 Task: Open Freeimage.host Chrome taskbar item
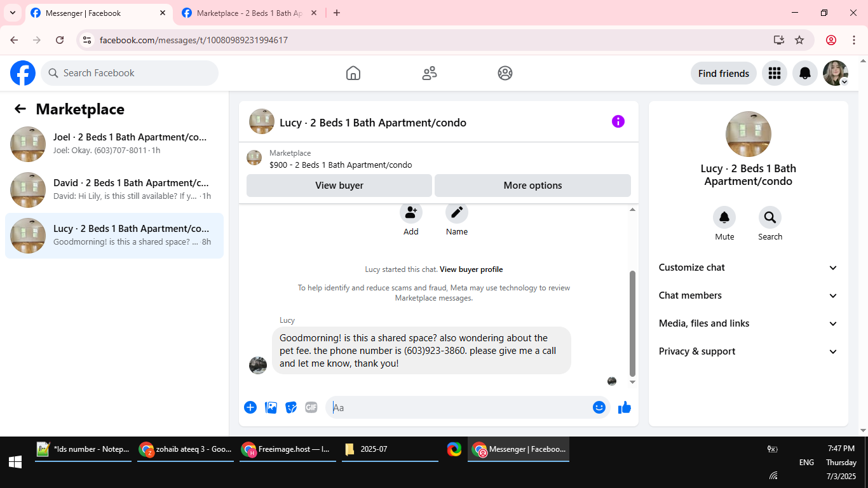[x=288, y=449]
